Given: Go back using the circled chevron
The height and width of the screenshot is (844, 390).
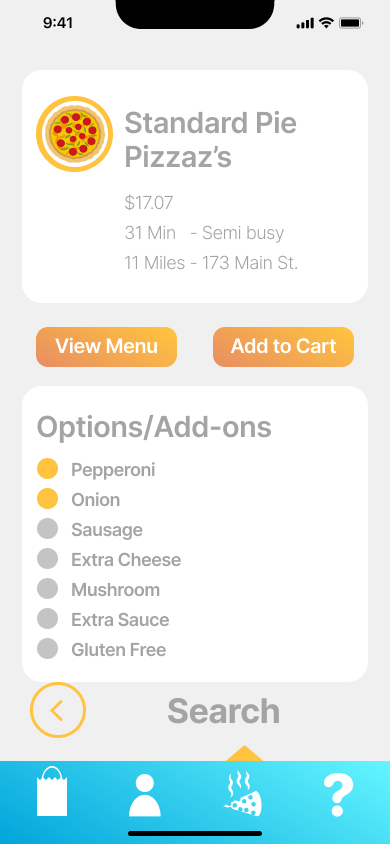Looking at the screenshot, I should [x=58, y=710].
